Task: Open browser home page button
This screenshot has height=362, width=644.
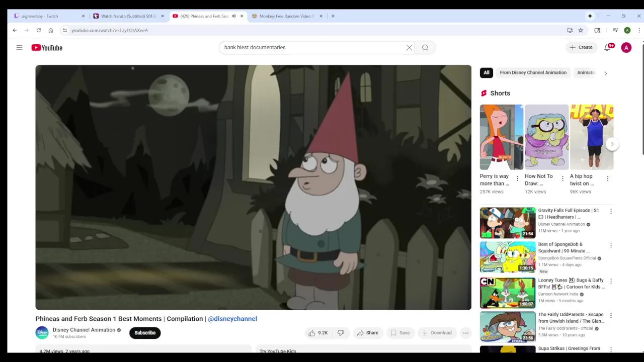Action: coord(50,30)
